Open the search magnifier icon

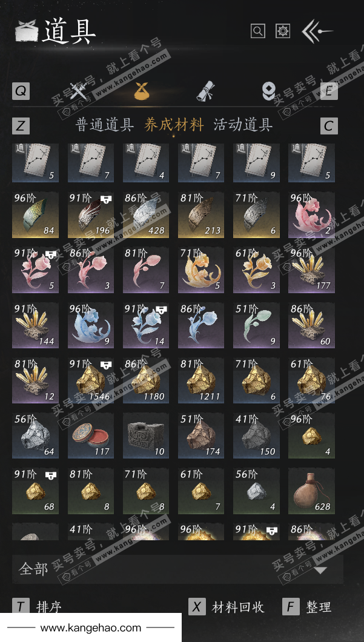pos(257,31)
